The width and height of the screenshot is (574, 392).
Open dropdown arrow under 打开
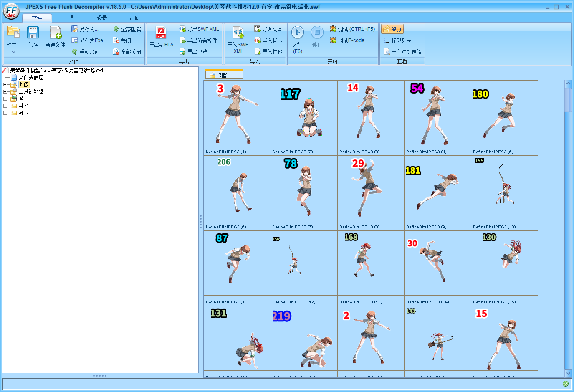[13, 52]
